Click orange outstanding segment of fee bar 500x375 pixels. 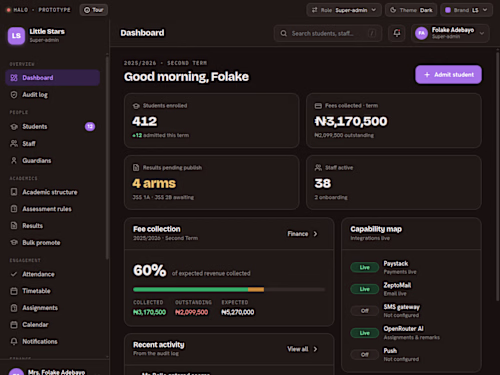(256, 290)
